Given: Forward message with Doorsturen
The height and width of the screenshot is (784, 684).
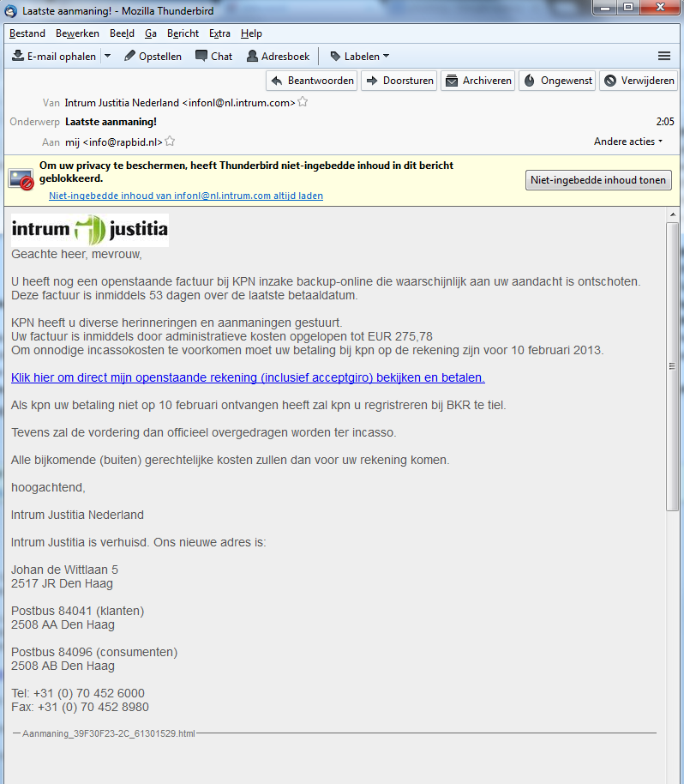Looking at the screenshot, I should 399,81.
